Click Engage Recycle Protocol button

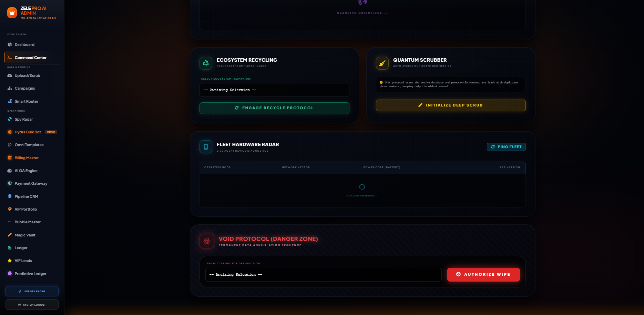tap(274, 108)
